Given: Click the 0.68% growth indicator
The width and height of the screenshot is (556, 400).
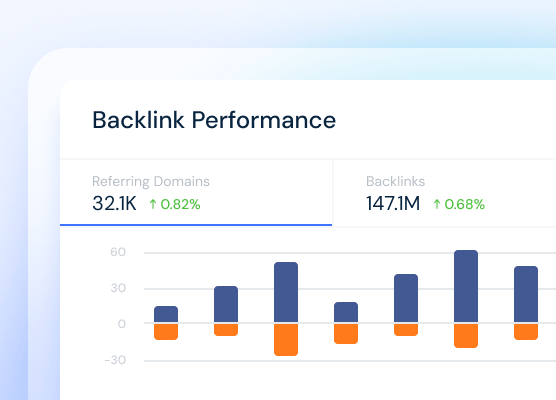Looking at the screenshot, I should click(x=459, y=204).
